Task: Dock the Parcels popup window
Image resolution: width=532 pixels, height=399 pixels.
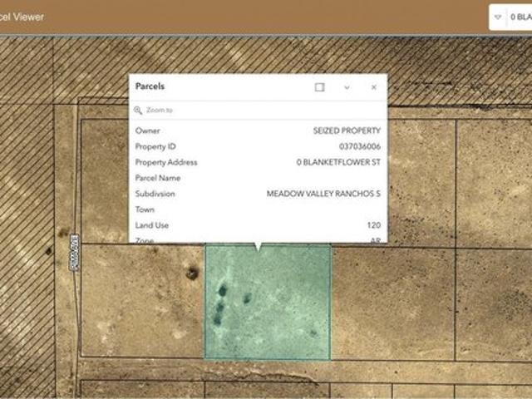Action: pos(319,87)
